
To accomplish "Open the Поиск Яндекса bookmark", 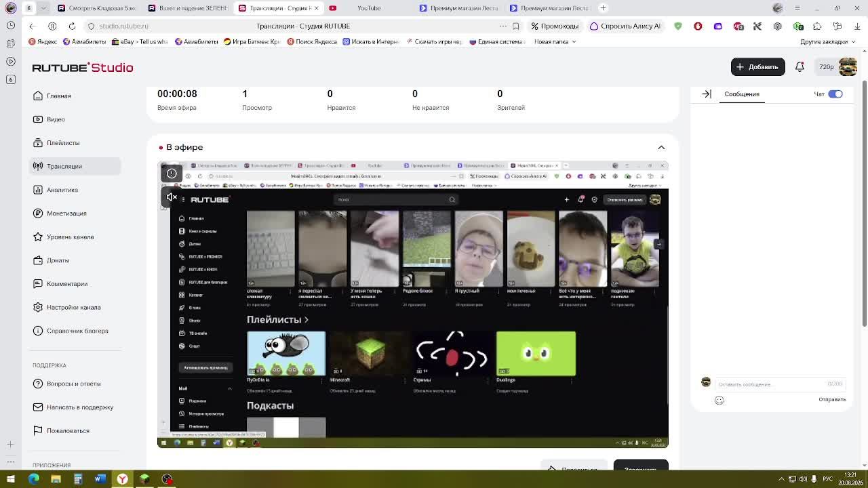I will (x=312, y=41).
